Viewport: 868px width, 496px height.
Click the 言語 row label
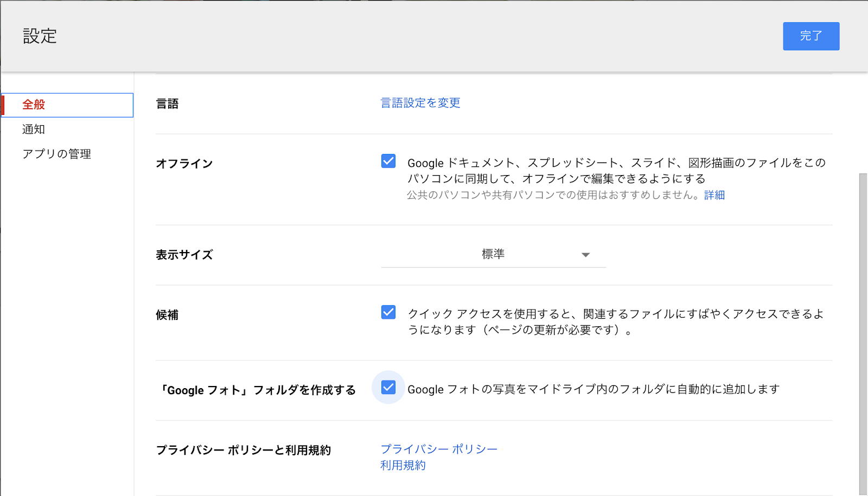(x=167, y=104)
